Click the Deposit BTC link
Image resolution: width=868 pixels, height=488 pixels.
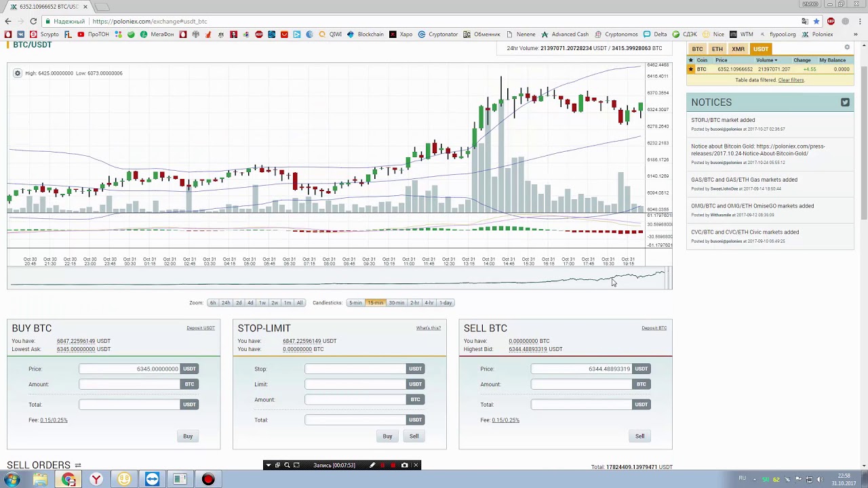[654, 328]
